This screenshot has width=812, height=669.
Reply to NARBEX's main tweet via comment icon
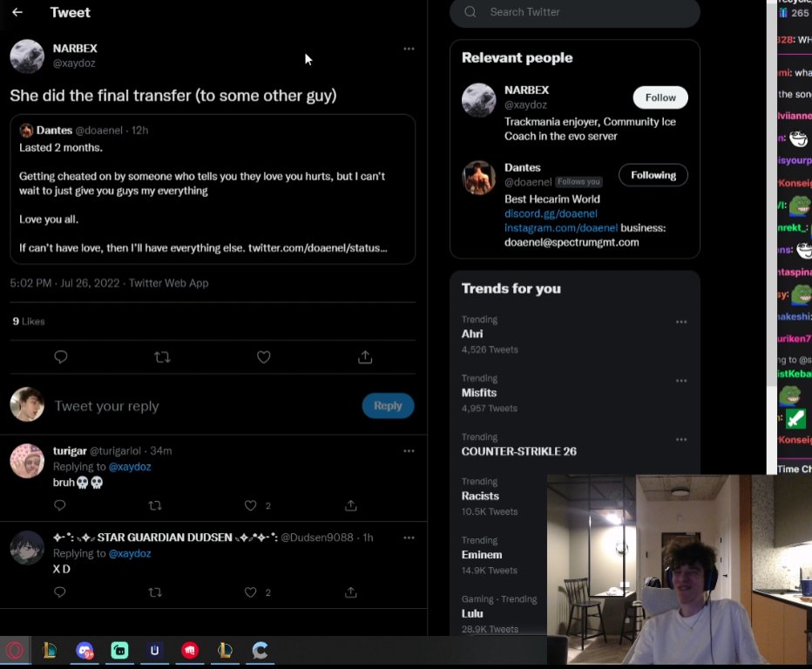point(61,357)
